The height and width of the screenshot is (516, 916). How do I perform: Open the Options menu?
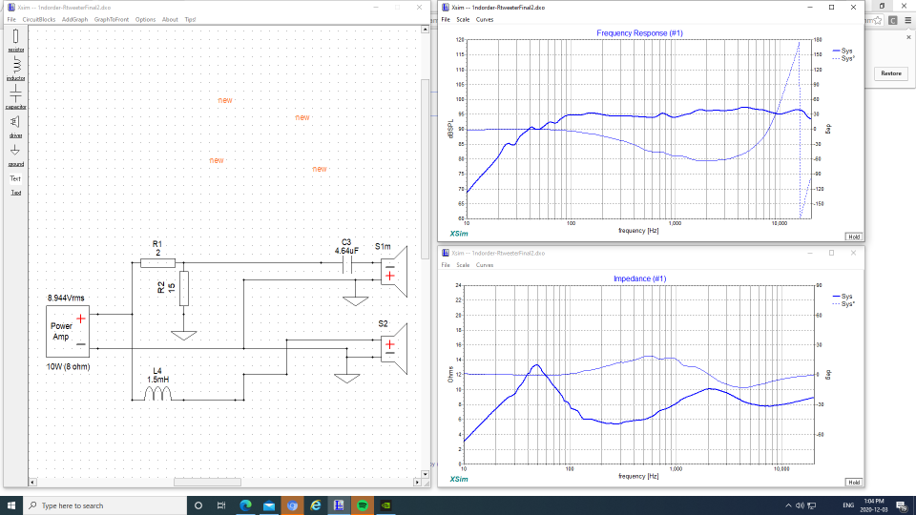pyautogui.click(x=145, y=19)
